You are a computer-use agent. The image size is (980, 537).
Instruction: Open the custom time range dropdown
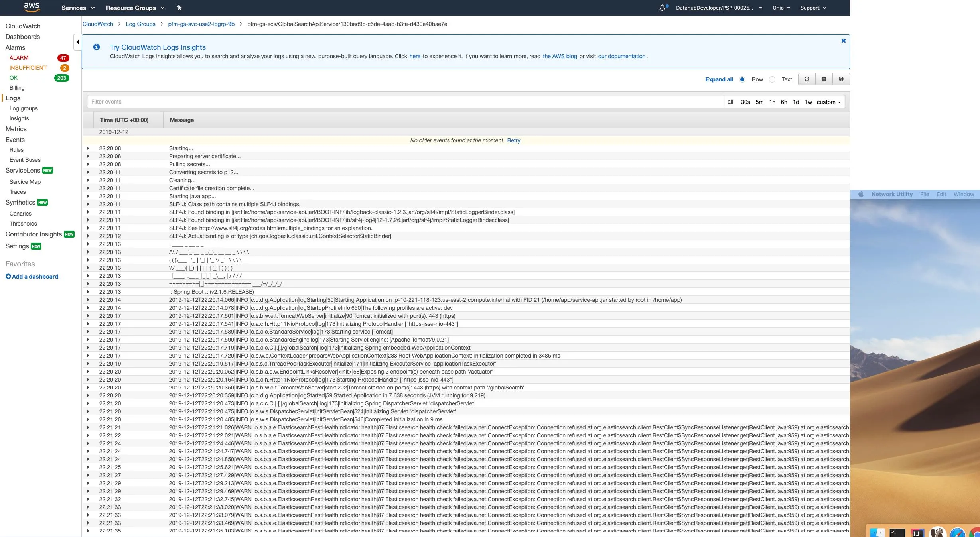(828, 102)
